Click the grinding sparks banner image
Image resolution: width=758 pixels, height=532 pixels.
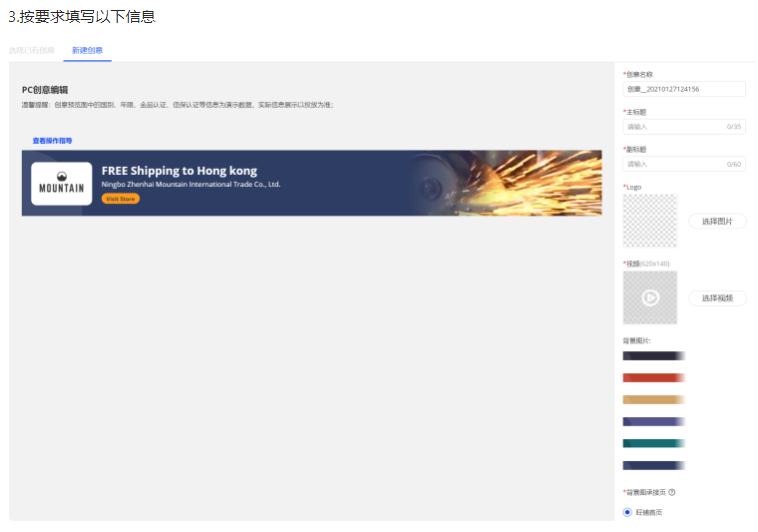point(500,183)
